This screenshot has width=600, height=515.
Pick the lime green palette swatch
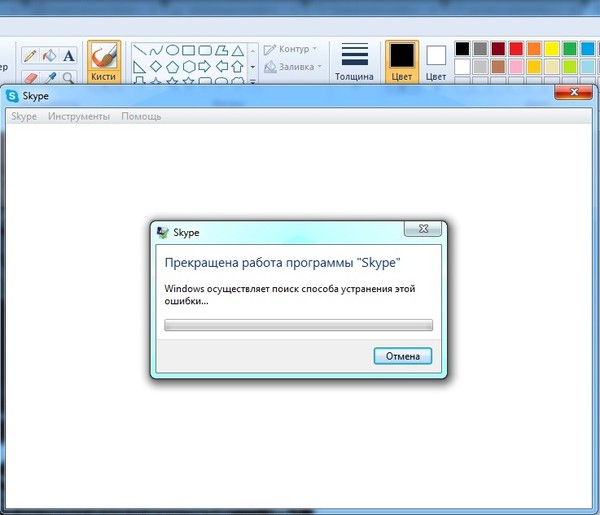click(x=570, y=67)
